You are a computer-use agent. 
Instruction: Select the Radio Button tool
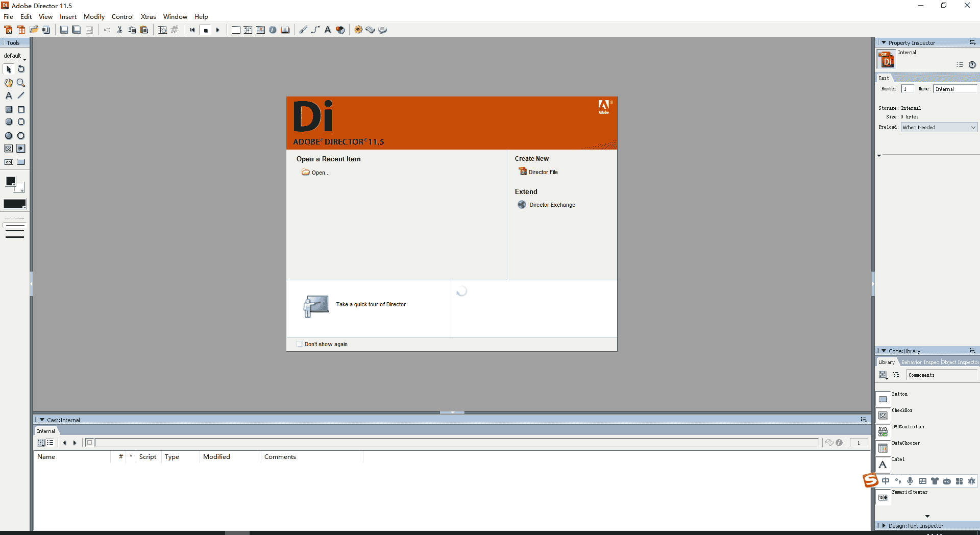[x=21, y=149]
